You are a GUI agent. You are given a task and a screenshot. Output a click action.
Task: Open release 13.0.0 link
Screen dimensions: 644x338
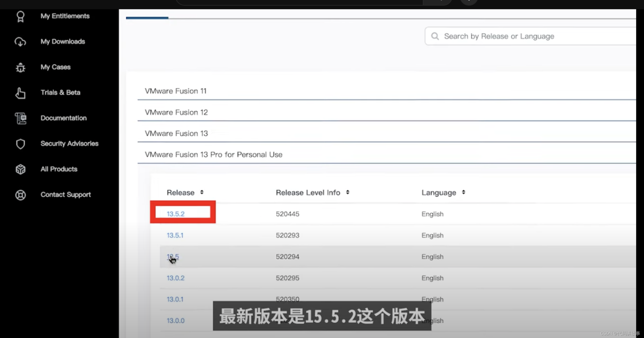pos(175,320)
